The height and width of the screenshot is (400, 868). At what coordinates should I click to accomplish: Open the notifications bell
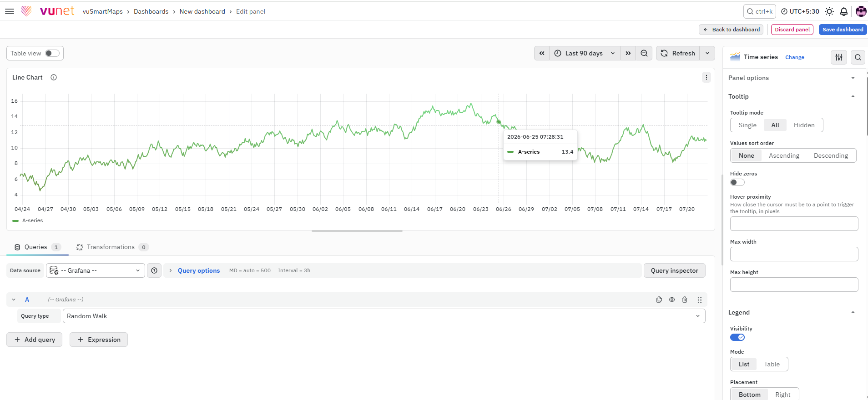pyautogui.click(x=844, y=11)
